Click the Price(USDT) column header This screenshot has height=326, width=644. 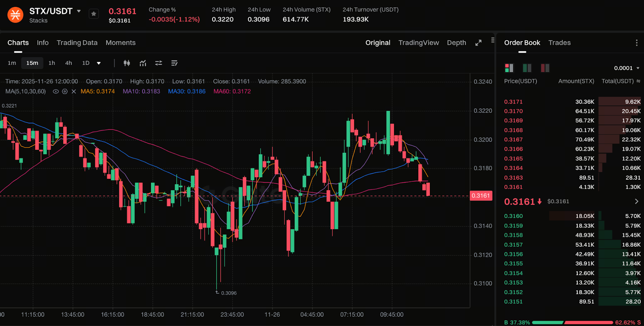[x=520, y=81]
